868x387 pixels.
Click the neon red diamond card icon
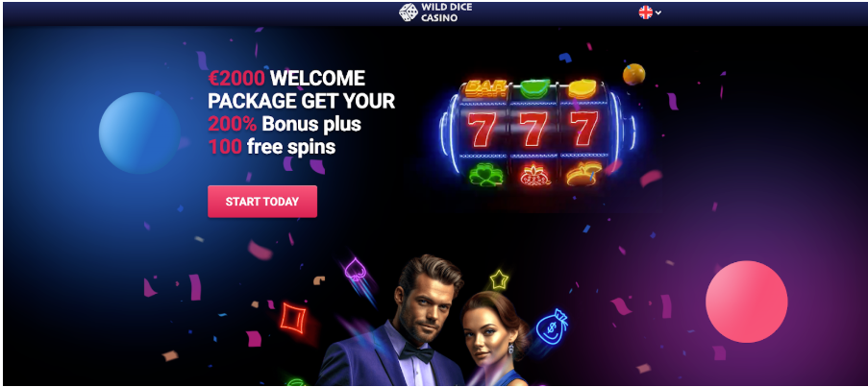point(293,318)
